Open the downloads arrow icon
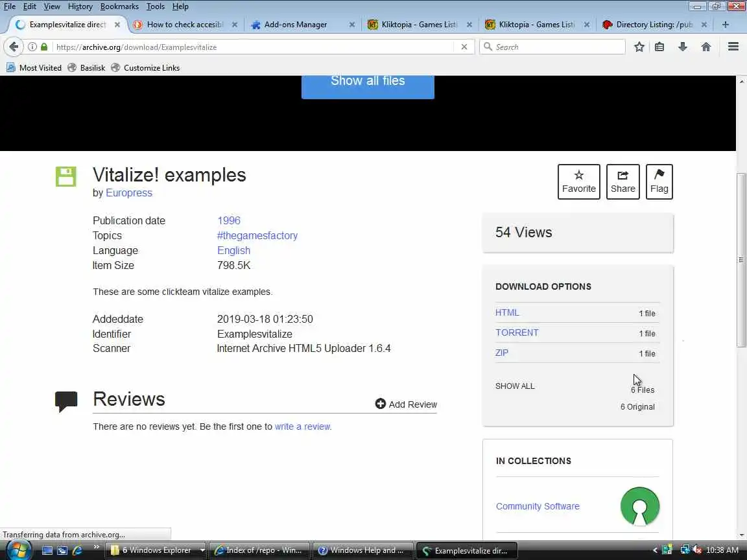 [x=683, y=47]
